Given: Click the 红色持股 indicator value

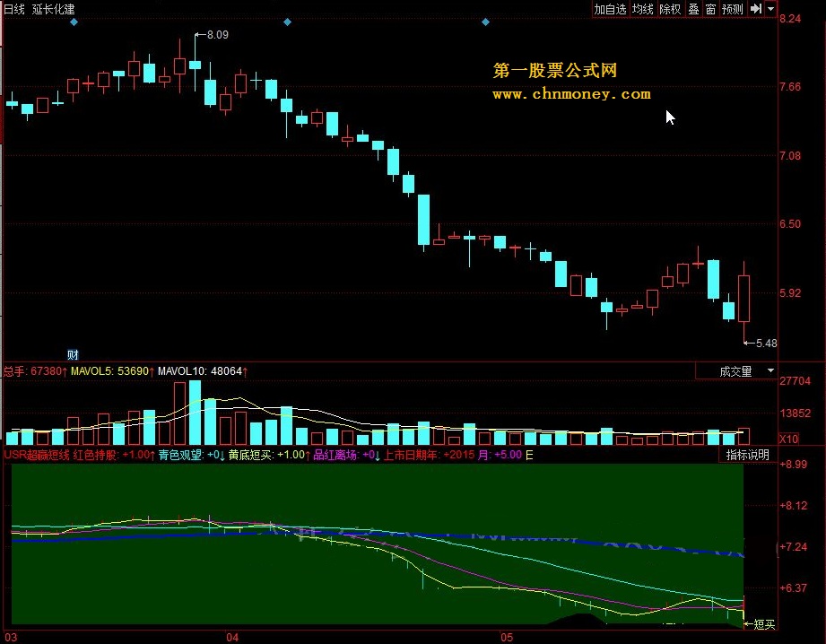Looking at the screenshot, I should click(114, 454).
